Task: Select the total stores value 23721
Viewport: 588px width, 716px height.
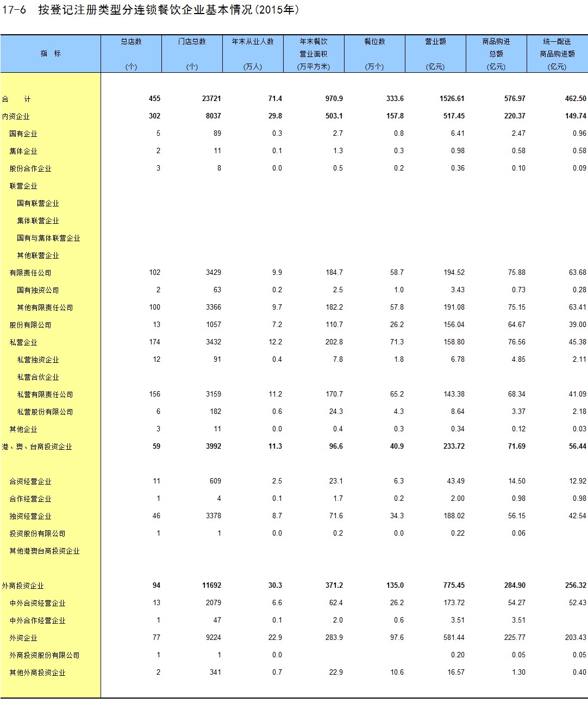Action: [211, 98]
